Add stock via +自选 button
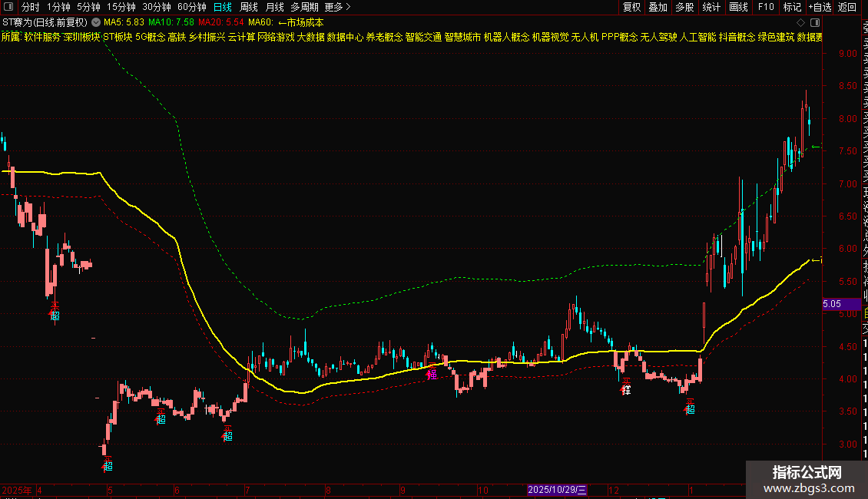 pyautogui.click(x=820, y=7)
